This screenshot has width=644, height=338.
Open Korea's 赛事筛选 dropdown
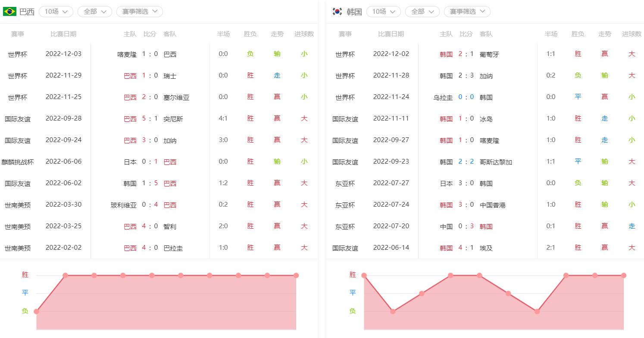467,12
